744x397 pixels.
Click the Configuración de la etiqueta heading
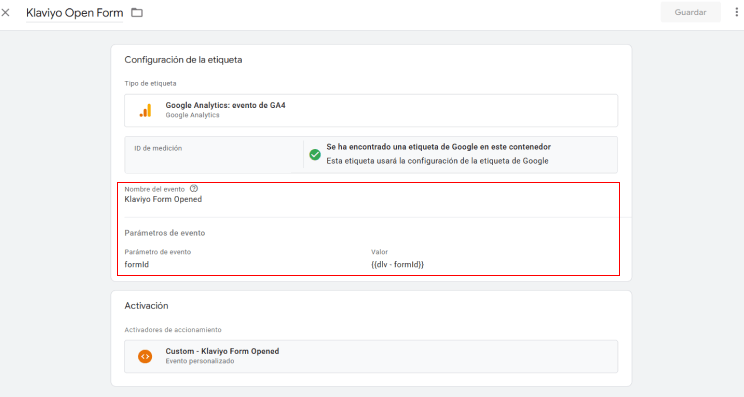pyautogui.click(x=183, y=60)
